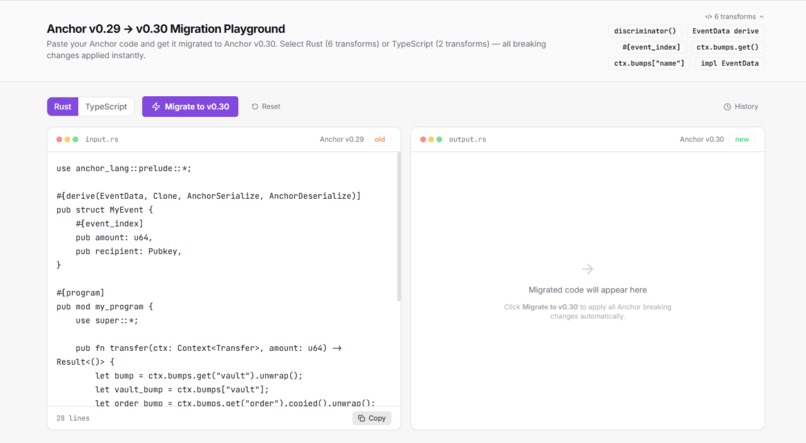Click the Reset button
The height and width of the screenshot is (443, 806).
point(266,106)
